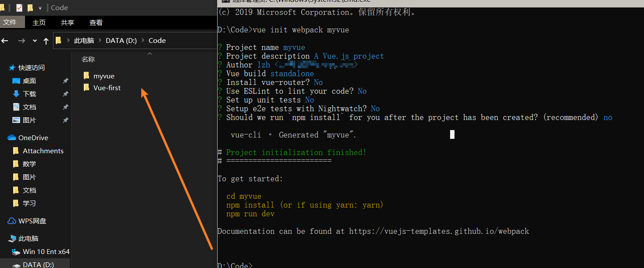Switch to the 主页 ribbon tab

coord(39,22)
